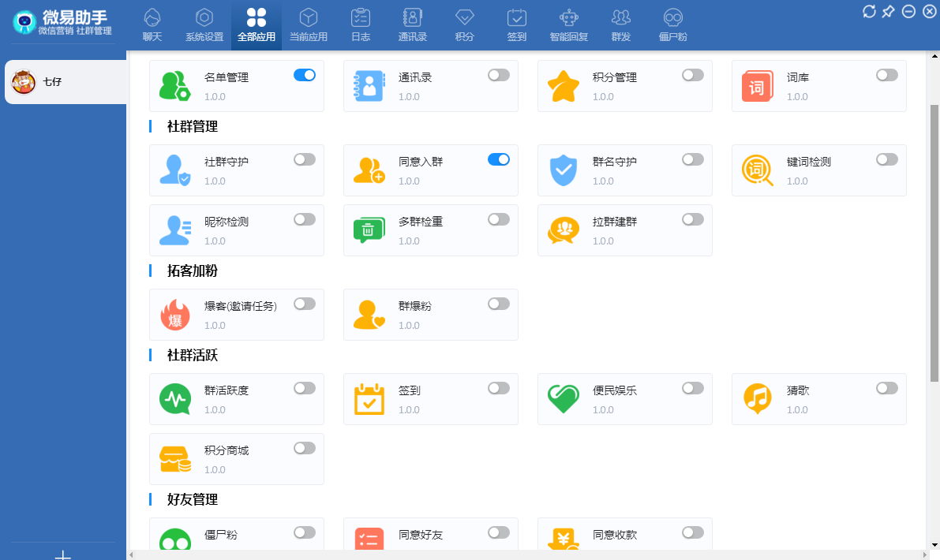Click the 昵称检测 blue profile icon

[175, 230]
